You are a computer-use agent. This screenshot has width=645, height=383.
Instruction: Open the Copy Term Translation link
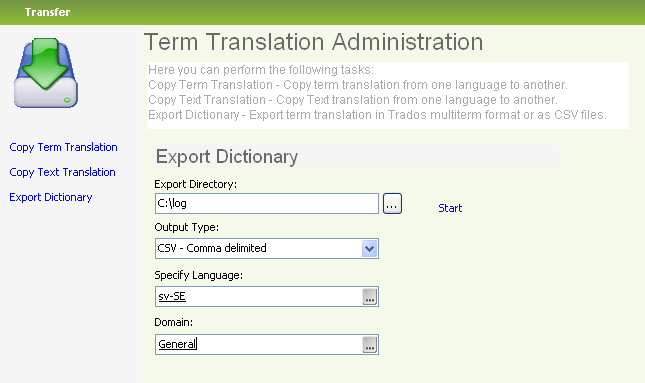[x=63, y=147]
